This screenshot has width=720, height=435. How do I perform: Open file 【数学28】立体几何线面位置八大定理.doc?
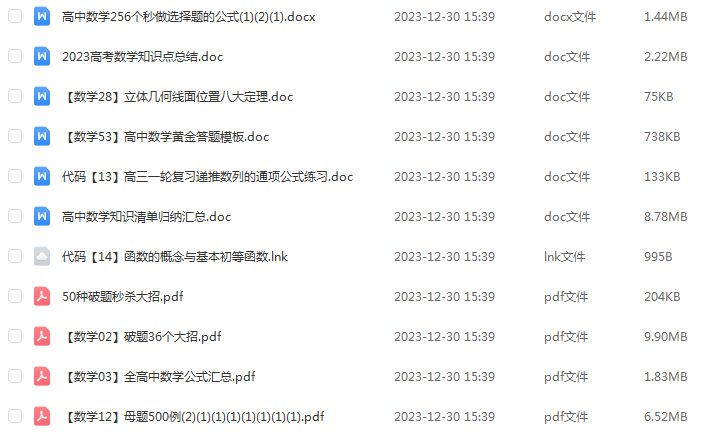click(x=178, y=97)
